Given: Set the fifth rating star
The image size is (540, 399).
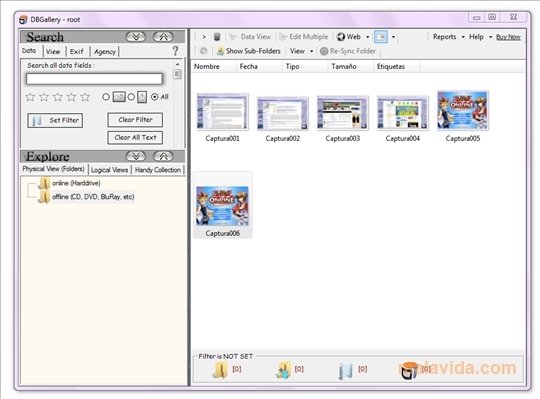Looking at the screenshot, I should click(85, 97).
